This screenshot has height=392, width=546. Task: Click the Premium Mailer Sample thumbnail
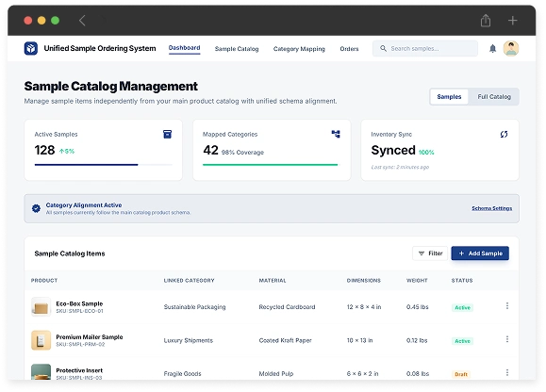(x=41, y=340)
